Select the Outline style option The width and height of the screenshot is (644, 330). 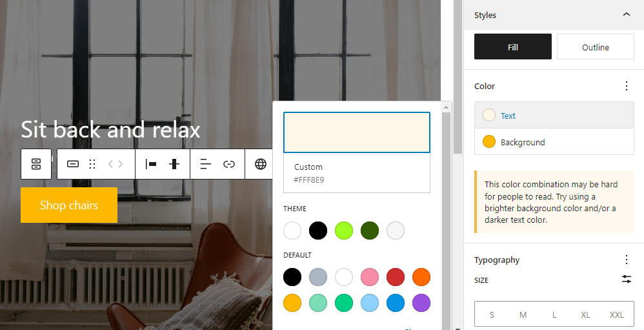(595, 47)
